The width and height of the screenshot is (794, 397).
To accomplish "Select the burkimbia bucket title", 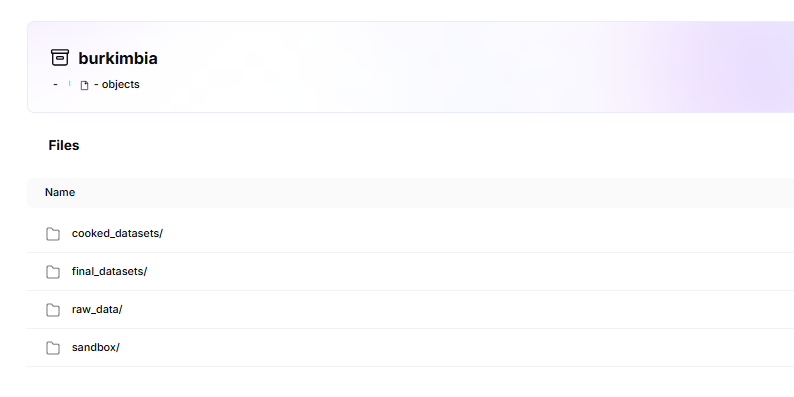I will tap(117, 58).
